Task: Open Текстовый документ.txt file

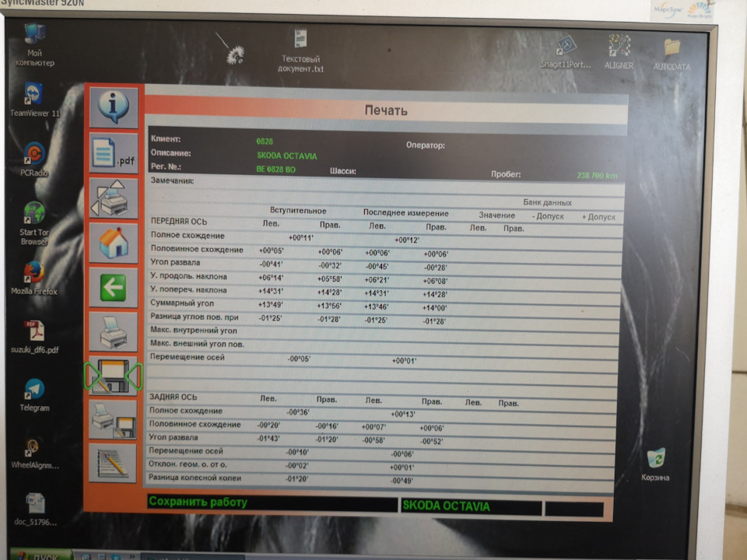Action: click(x=300, y=51)
